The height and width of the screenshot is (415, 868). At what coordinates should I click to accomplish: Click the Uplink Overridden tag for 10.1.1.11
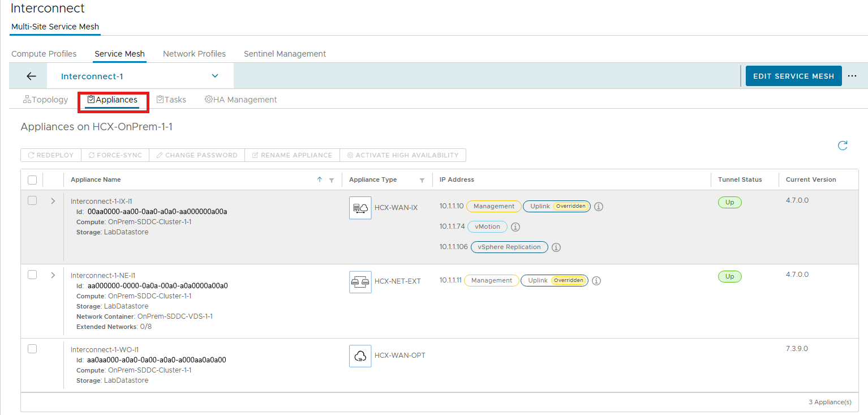click(x=555, y=280)
